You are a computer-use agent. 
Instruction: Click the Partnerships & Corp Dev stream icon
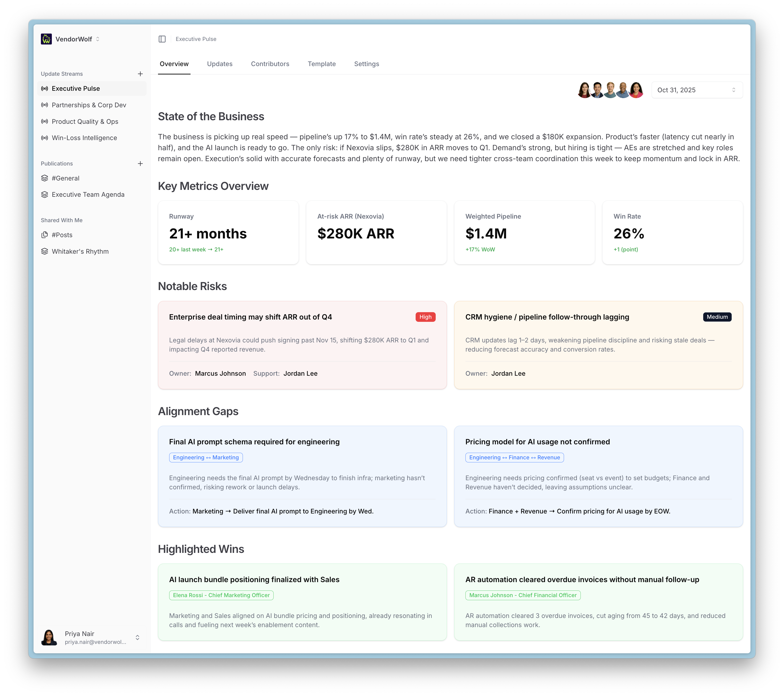[45, 105]
